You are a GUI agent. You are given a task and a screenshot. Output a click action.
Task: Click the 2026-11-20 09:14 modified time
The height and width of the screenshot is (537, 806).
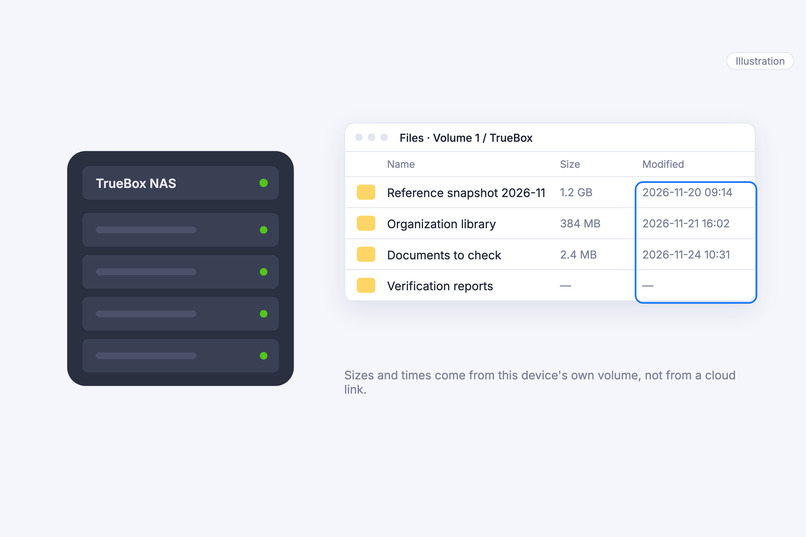(x=687, y=192)
